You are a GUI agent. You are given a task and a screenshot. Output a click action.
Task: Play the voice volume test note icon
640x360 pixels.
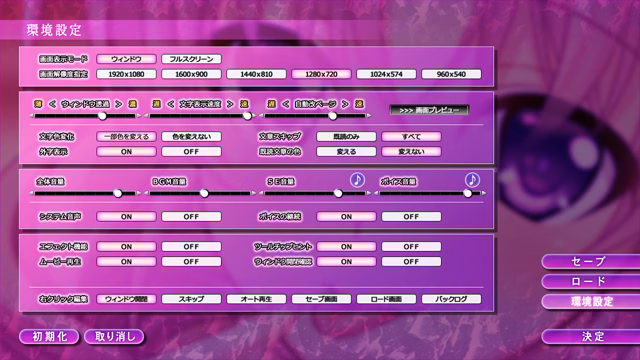472,180
